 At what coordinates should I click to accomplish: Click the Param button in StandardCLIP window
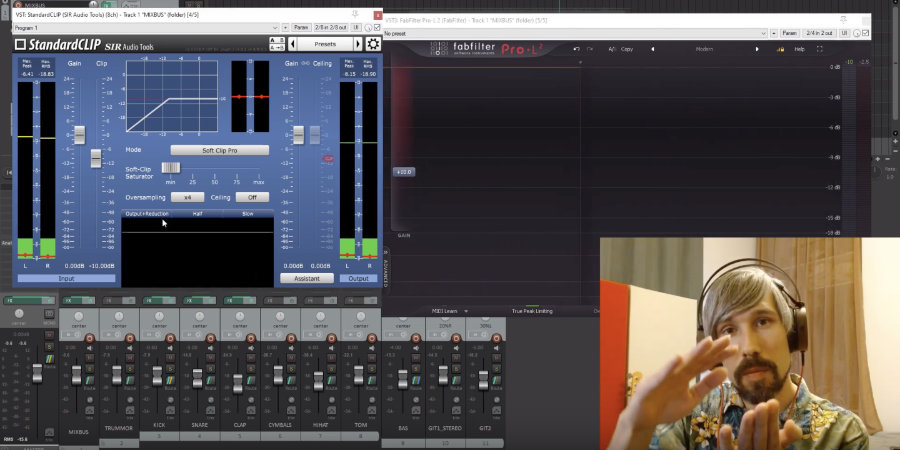(300, 28)
